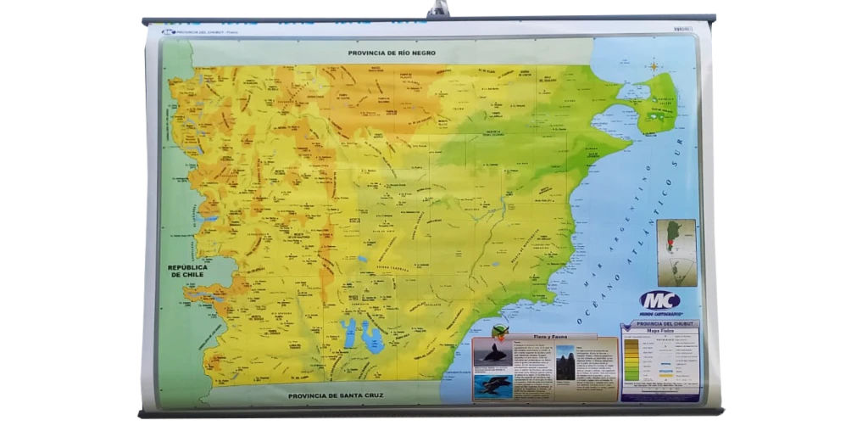Click the Flora y Fauna heading

(x=551, y=337)
